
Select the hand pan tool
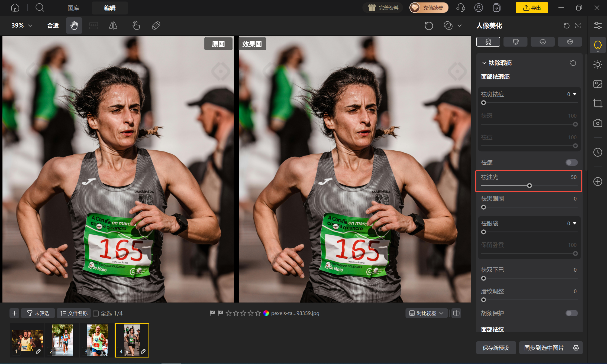point(74,25)
